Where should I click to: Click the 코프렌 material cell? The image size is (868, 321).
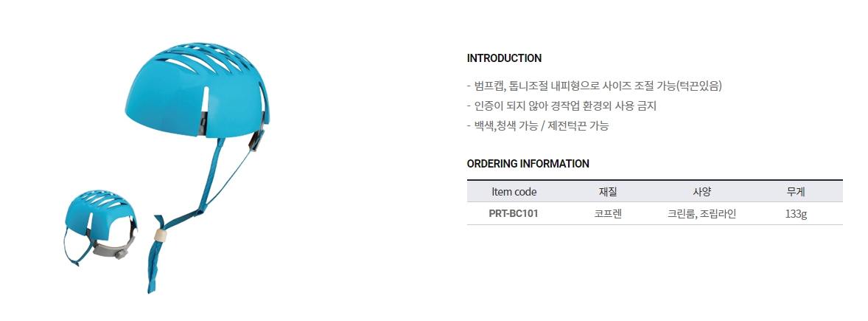coord(608,214)
